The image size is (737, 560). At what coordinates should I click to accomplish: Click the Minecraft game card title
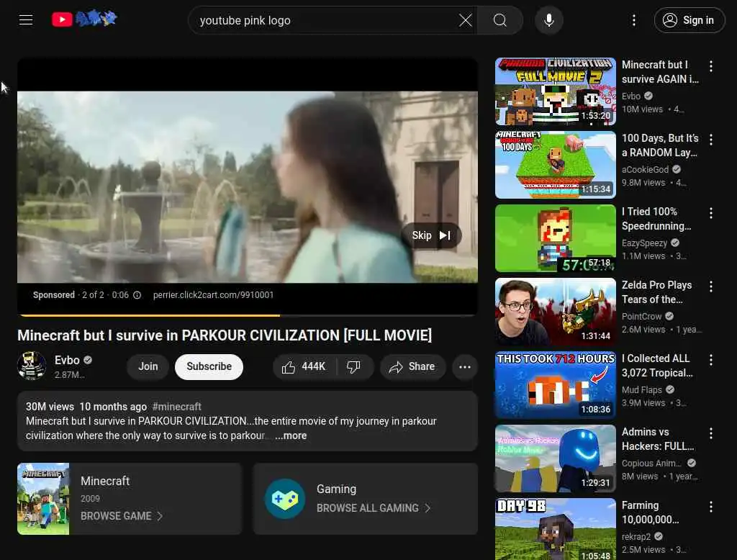[x=105, y=481]
